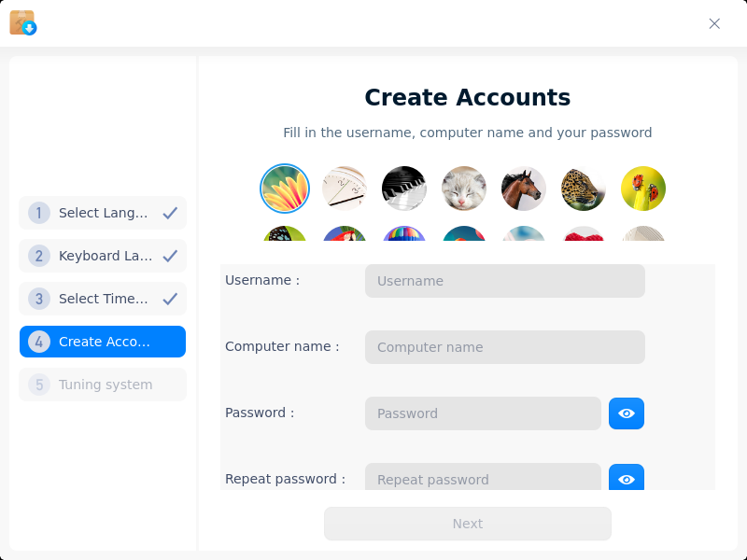Pick the red parrot avatar

[x=344, y=233]
